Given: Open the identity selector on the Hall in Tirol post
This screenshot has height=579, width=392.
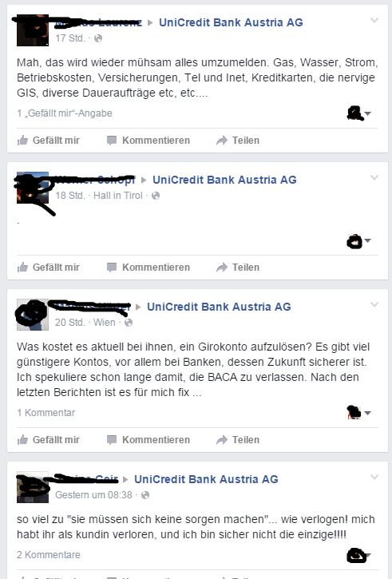Looking at the screenshot, I should pyautogui.click(x=358, y=240).
